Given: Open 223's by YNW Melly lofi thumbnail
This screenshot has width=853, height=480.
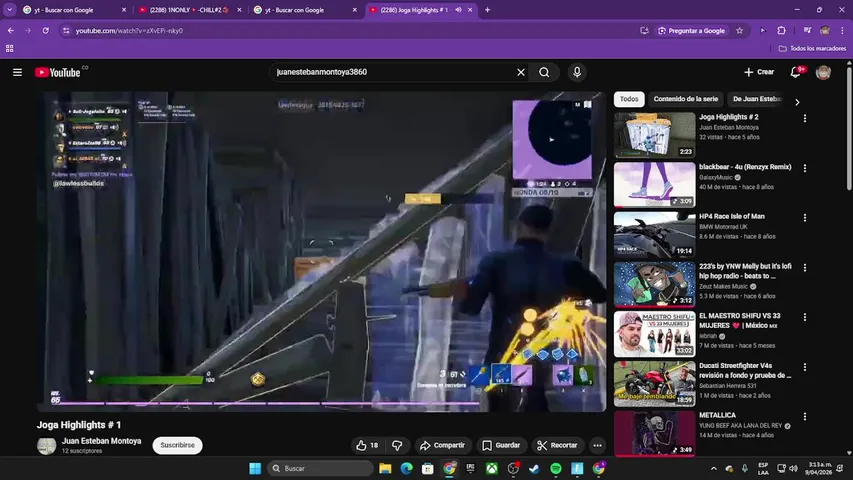Looking at the screenshot, I should [x=654, y=284].
